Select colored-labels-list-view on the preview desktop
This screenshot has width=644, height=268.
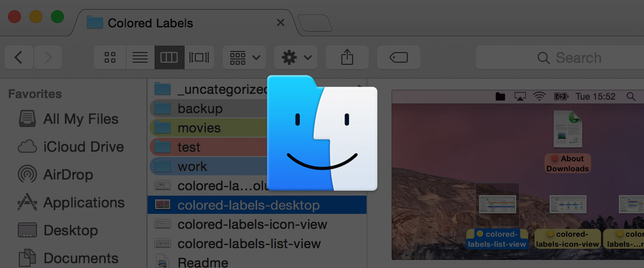pos(497,217)
